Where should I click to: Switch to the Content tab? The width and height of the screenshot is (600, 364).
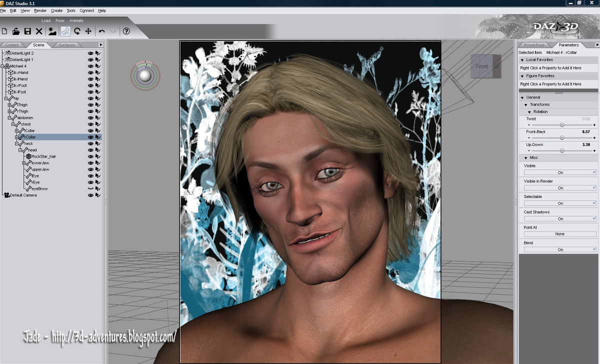12,45
